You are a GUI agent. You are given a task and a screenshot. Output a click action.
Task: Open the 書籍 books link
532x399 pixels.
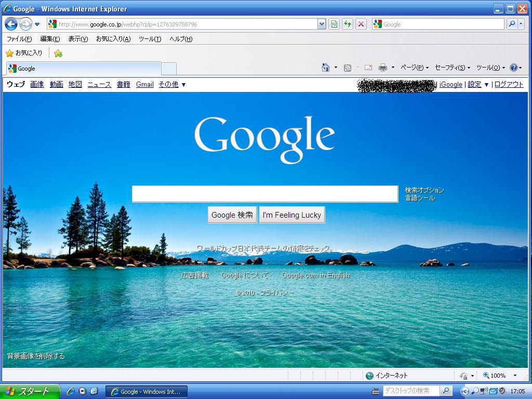(x=124, y=85)
